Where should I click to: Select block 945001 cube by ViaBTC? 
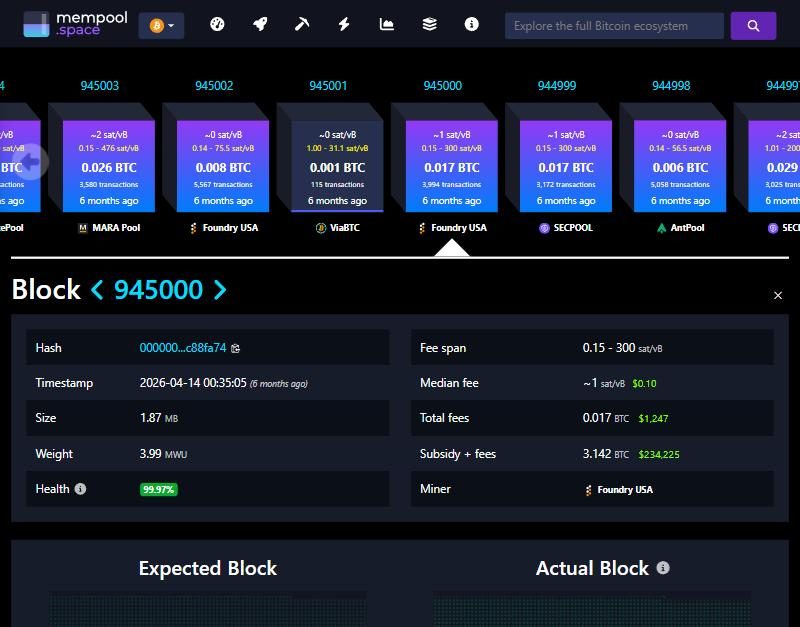[x=337, y=166]
